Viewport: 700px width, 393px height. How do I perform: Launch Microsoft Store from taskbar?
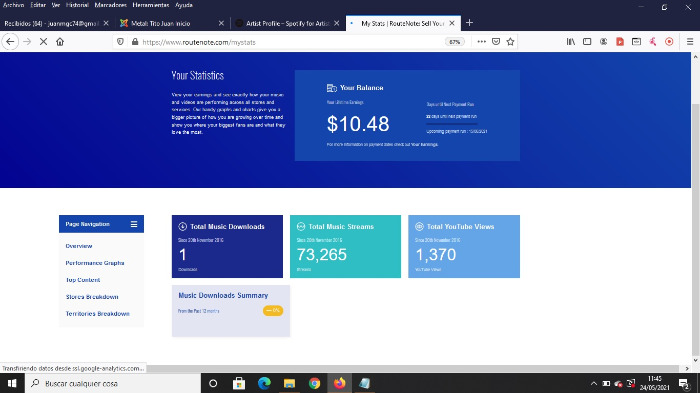239,383
